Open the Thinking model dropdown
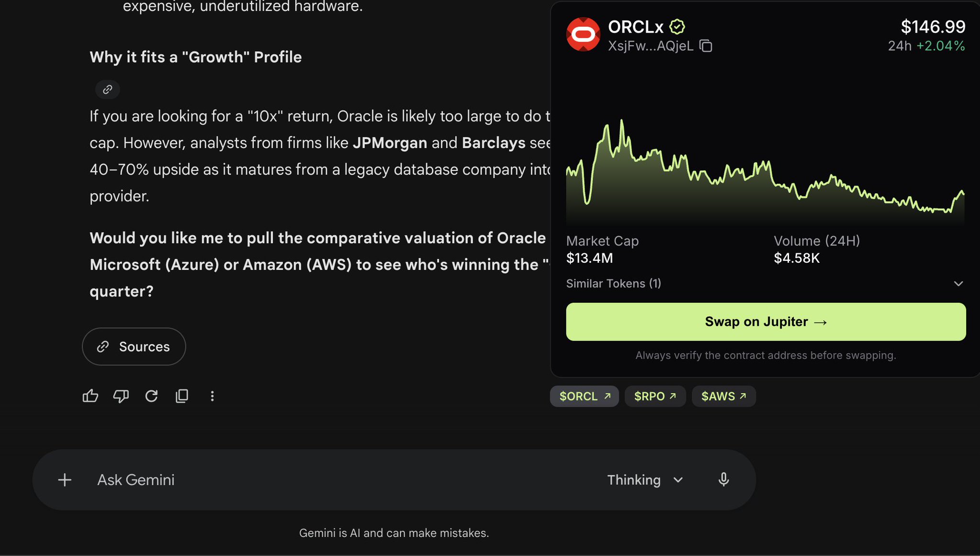The height and width of the screenshot is (556, 980). pos(645,479)
